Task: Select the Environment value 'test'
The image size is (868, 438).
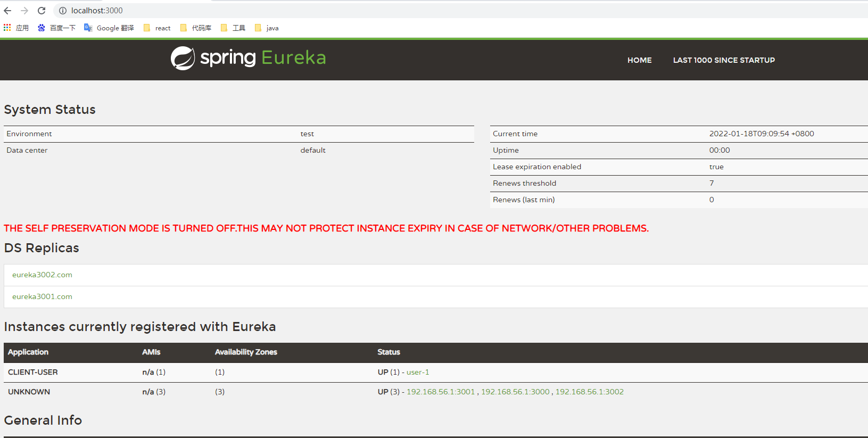Action: click(x=307, y=134)
